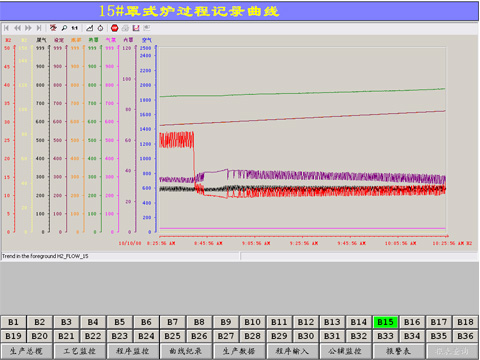Screen dimensions: 480x360
Task: Jump to last data record in trend
Action: pos(39,28)
